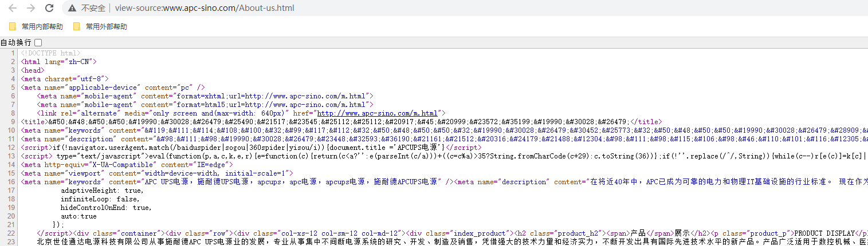Screen dimensions: 868x246
Task: Click the infiniteLoop: false text
Action: [x=101, y=199]
